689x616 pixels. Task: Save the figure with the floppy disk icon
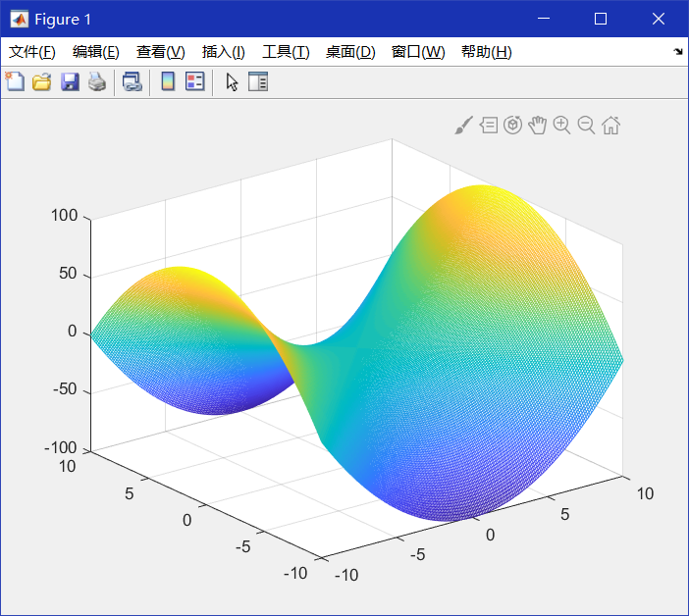click(x=70, y=81)
